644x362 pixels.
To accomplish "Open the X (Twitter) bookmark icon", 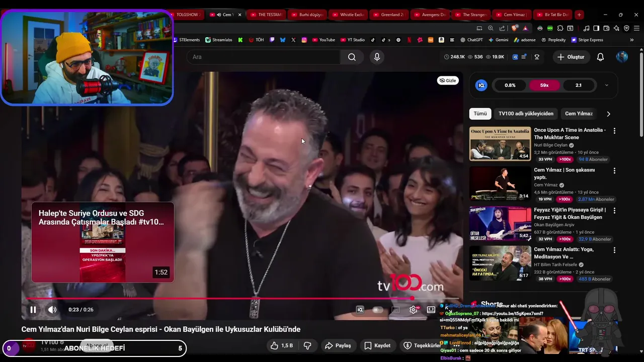I will coord(293,40).
